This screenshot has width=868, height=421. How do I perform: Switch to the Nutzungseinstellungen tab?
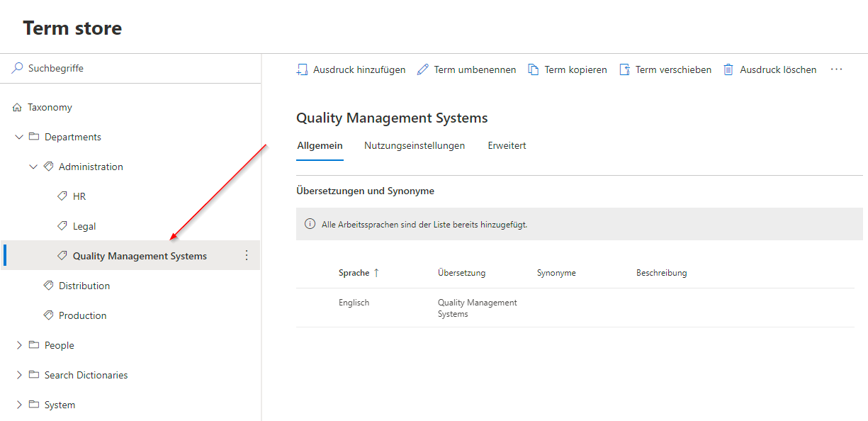pos(415,145)
